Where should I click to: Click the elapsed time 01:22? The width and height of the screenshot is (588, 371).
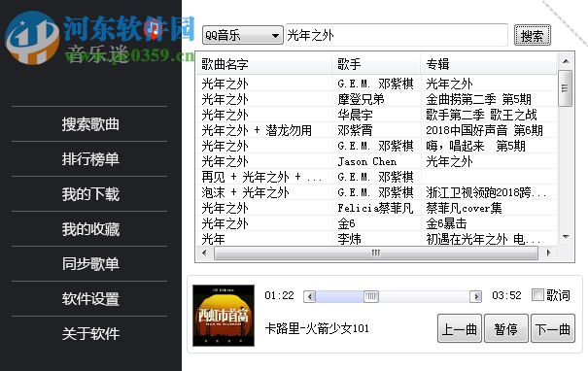coord(279,295)
